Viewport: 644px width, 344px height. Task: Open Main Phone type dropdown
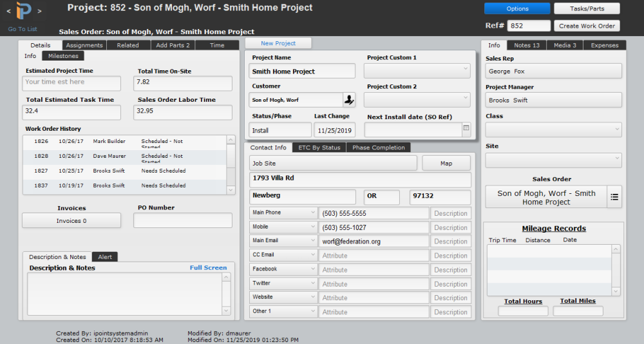(283, 213)
